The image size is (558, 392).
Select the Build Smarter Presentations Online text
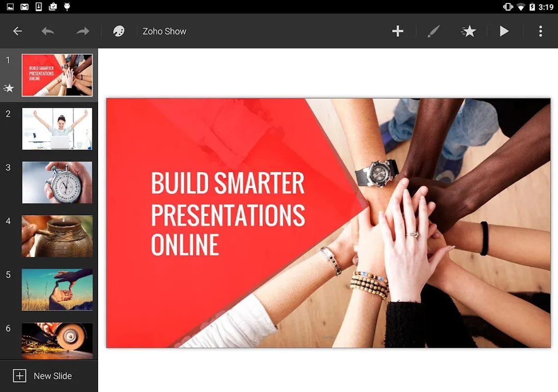[x=228, y=214]
